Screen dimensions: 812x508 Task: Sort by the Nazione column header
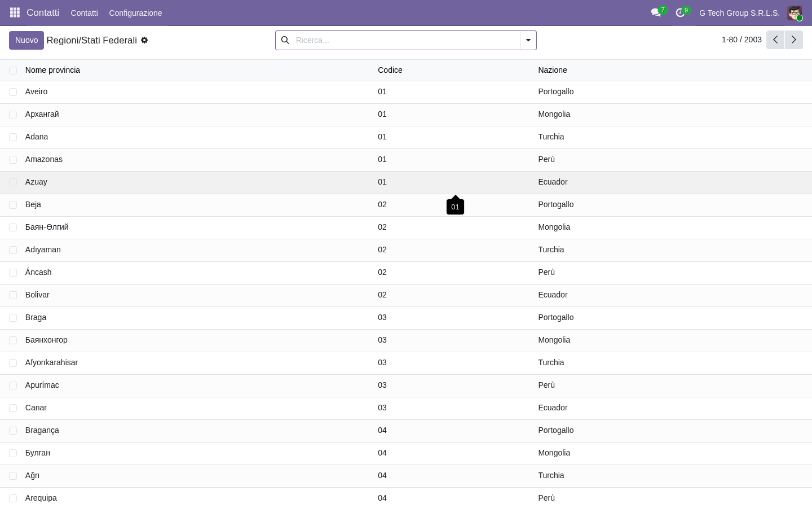pos(553,70)
